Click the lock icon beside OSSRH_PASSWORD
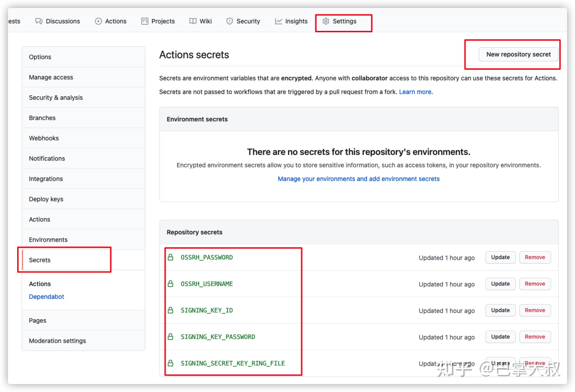Image resolution: width=575 pixels, height=392 pixels. click(x=170, y=257)
